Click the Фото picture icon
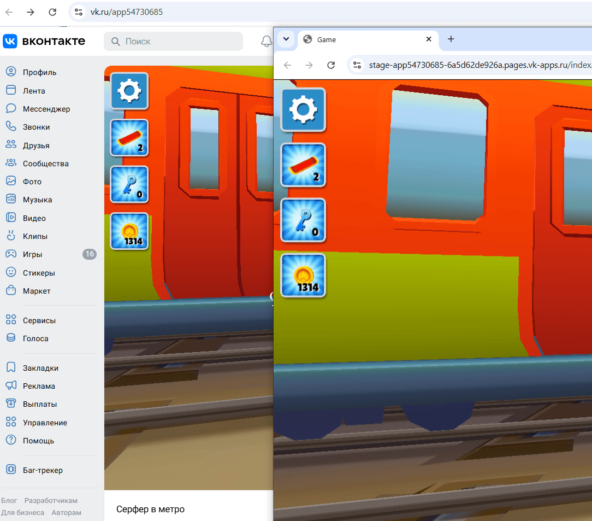The height and width of the screenshot is (521, 592). 11,181
